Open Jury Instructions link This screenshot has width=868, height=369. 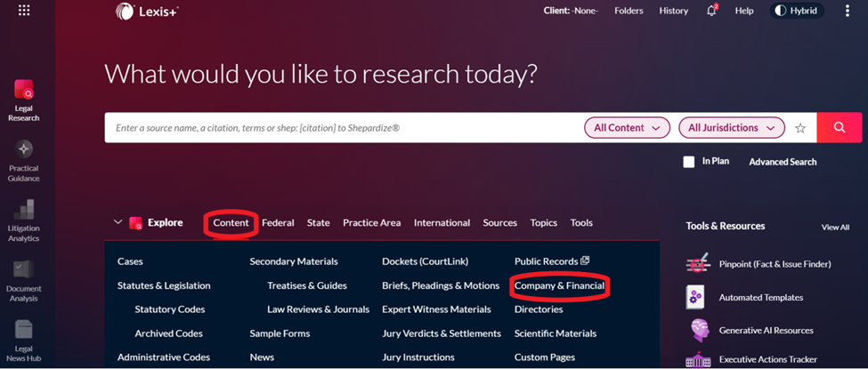coord(418,357)
